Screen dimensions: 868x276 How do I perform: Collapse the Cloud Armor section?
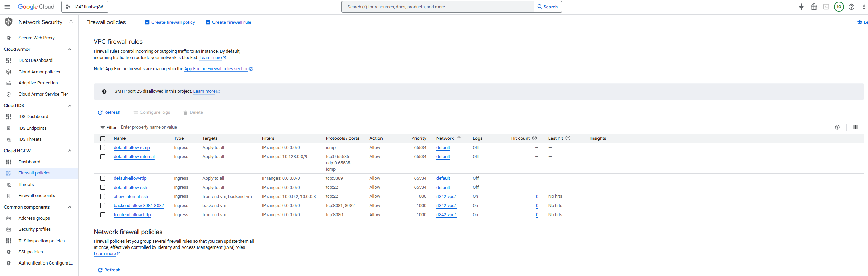point(70,49)
